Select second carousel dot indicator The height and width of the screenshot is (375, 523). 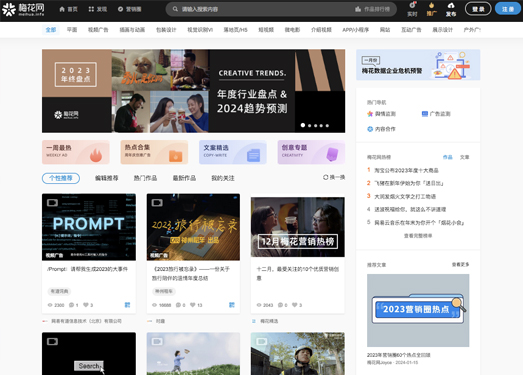(x=310, y=126)
